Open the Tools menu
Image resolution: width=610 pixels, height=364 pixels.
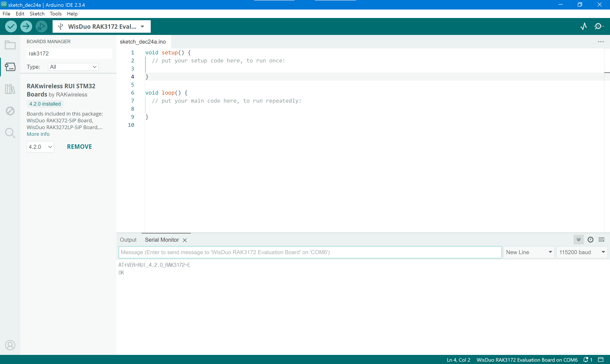pos(56,14)
